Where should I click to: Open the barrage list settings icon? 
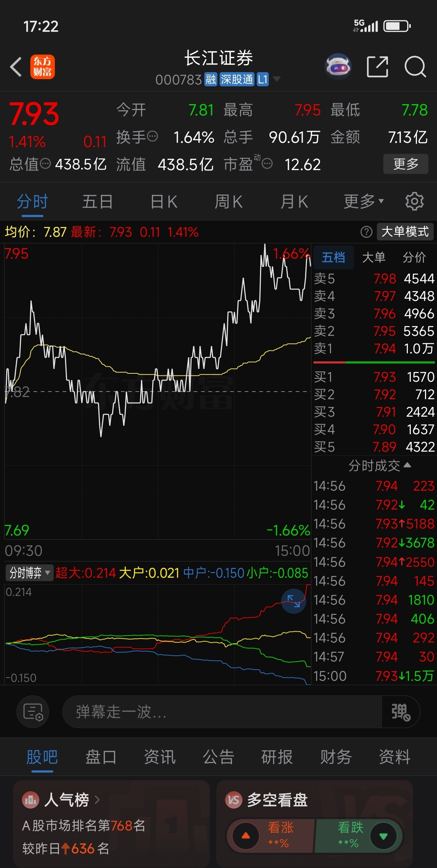pos(33,711)
